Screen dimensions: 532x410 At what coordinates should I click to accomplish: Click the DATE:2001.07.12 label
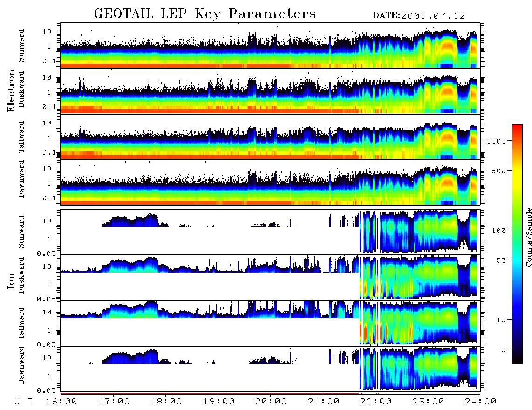tap(419, 16)
